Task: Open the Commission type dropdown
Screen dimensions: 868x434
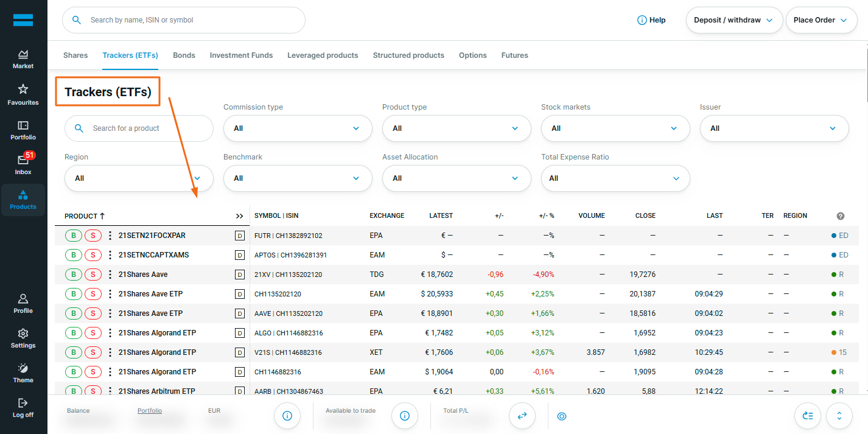Action: click(298, 128)
